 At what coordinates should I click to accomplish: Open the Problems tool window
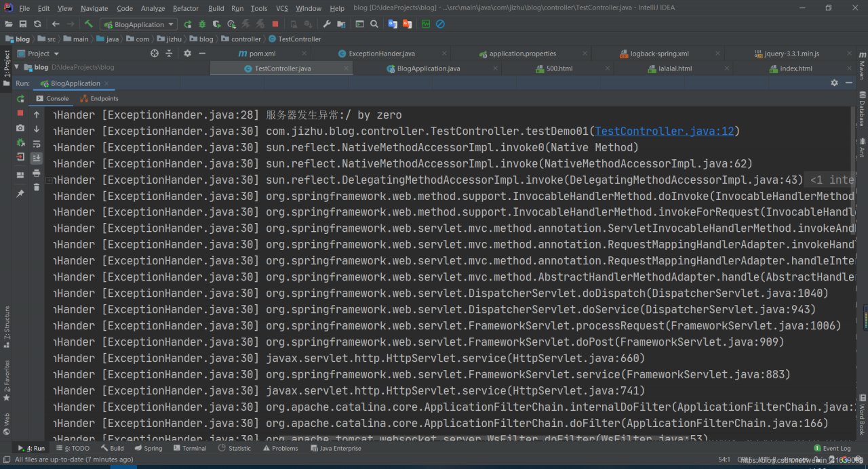tap(280, 448)
